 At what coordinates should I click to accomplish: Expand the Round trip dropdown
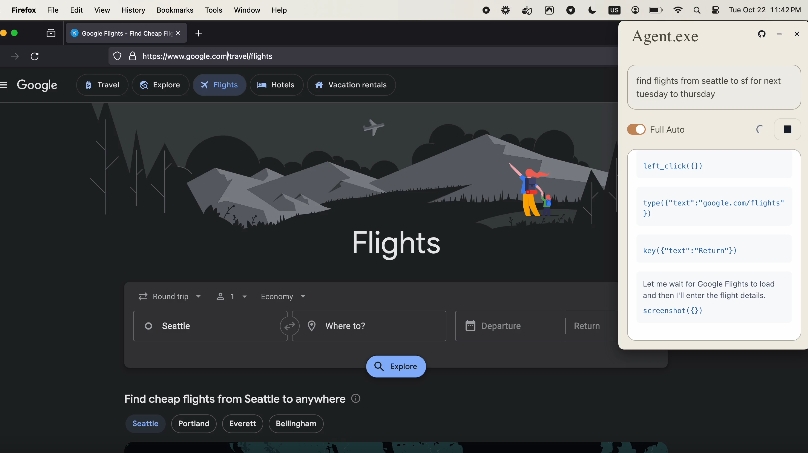click(169, 297)
